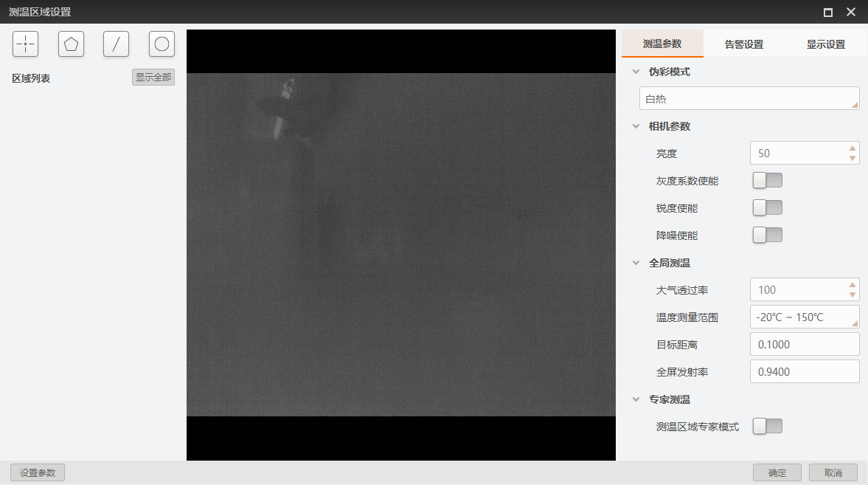Collapse the 相机参数 section

tap(636, 126)
